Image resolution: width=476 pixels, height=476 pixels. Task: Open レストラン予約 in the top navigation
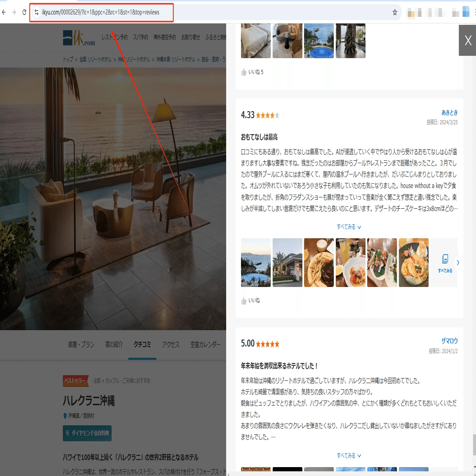pyautogui.click(x=114, y=37)
